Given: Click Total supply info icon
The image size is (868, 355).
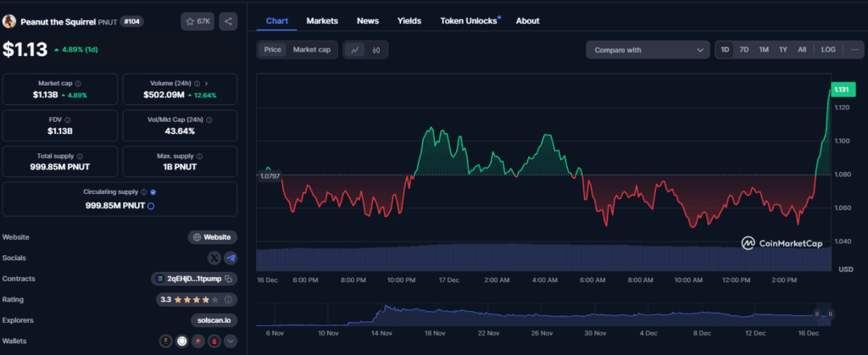Looking at the screenshot, I should (x=80, y=157).
